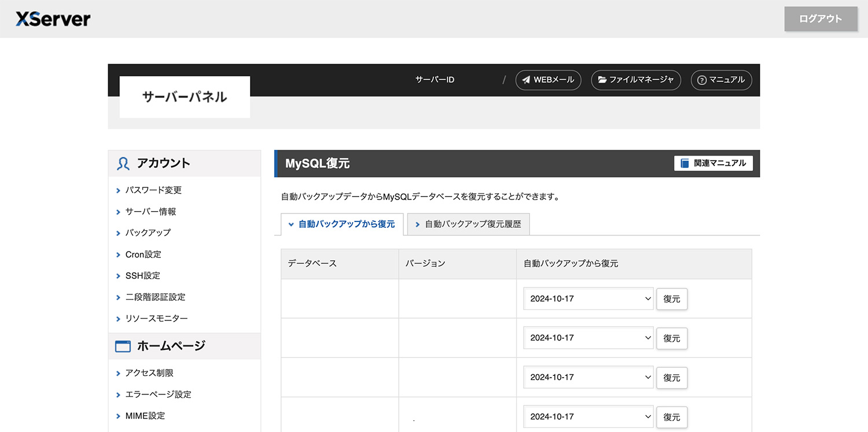
Task: Open Cron設定 in the sidebar
Action: (143, 254)
